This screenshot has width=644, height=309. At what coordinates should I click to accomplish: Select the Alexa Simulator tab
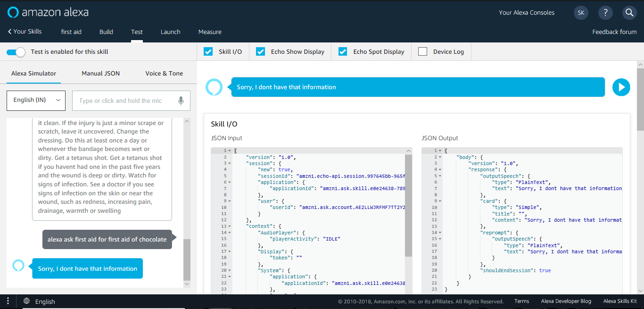click(x=33, y=73)
